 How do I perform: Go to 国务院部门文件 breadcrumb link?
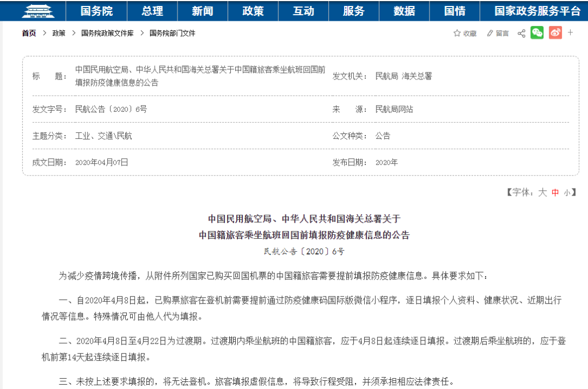pos(172,33)
